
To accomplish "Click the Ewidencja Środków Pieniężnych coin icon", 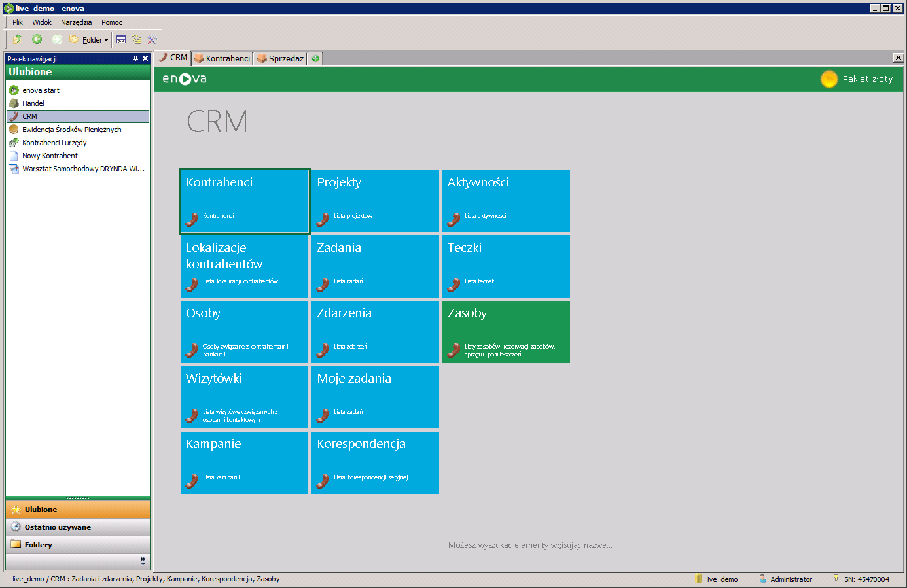I will click(x=14, y=130).
